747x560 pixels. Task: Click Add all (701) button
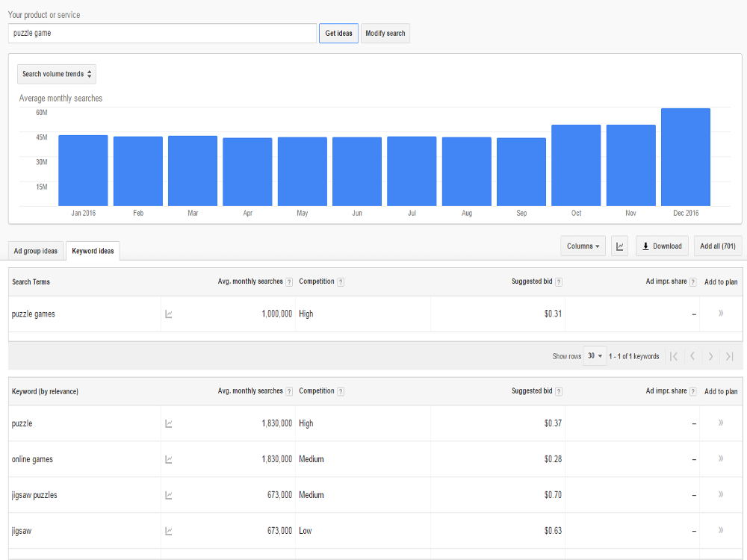718,246
